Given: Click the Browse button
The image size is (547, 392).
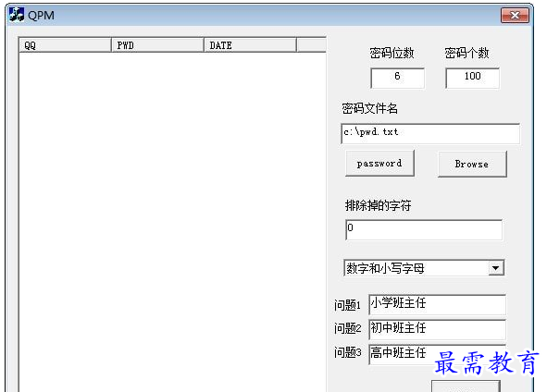Looking at the screenshot, I should [x=472, y=165].
